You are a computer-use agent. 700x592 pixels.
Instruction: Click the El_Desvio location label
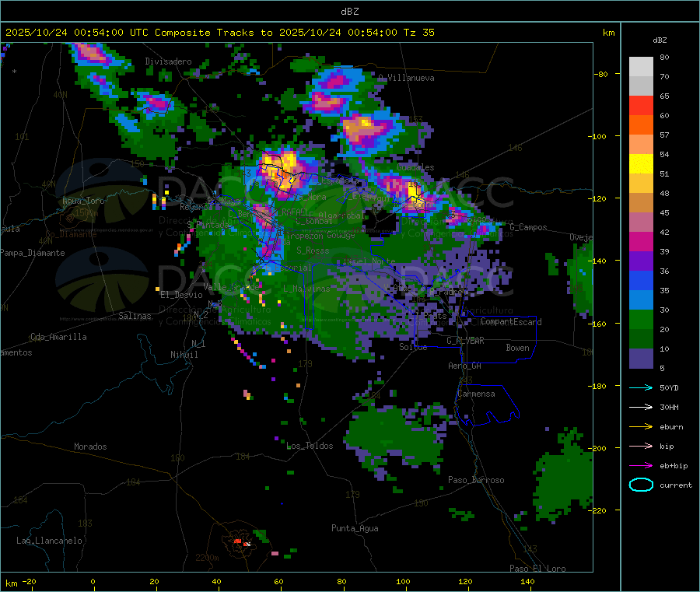[x=182, y=295]
